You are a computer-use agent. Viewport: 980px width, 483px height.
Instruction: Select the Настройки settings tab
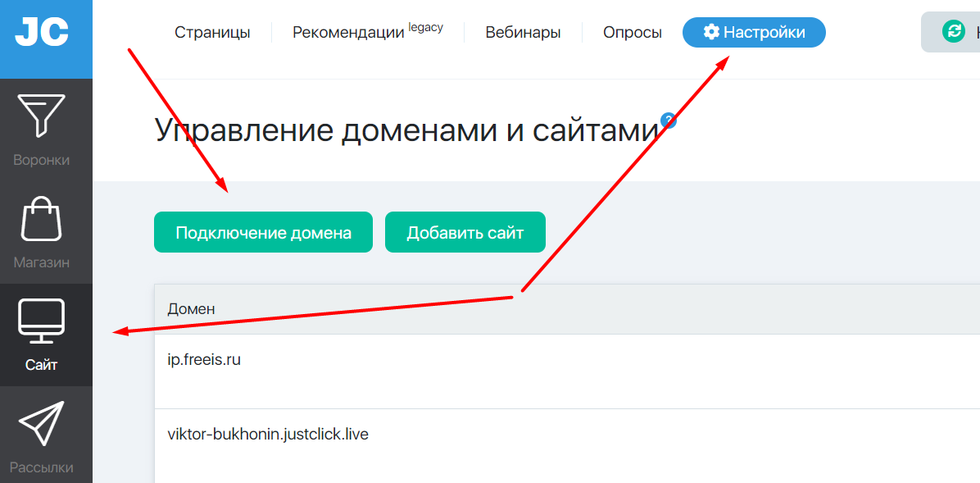(754, 32)
